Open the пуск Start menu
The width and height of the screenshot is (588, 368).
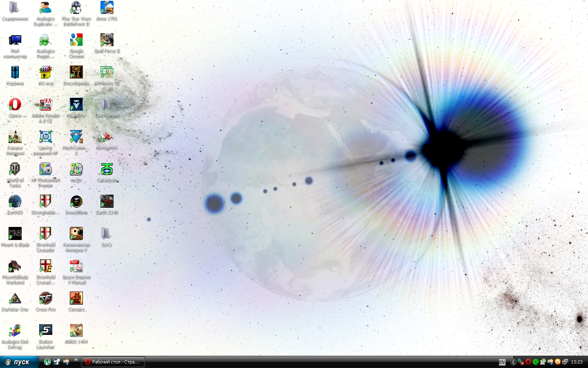click(19, 362)
